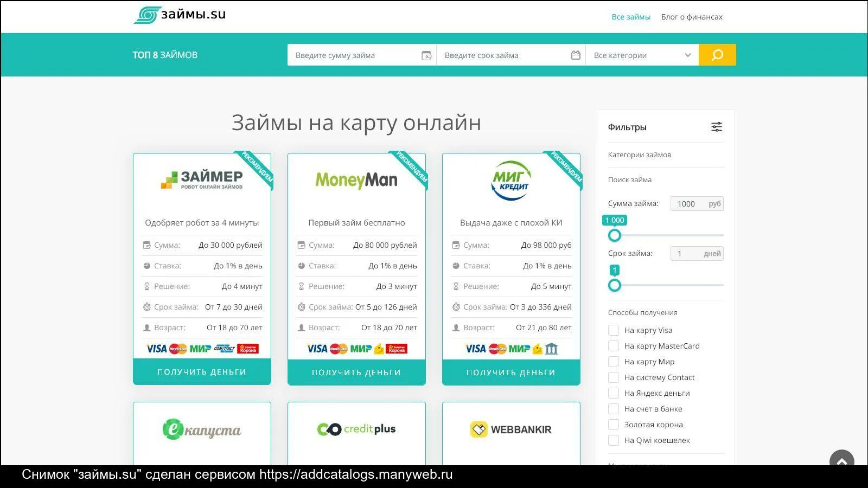Click the Возраст person icon in Миг Кредит card
Screen dimensions: 868x488
click(456, 328)
